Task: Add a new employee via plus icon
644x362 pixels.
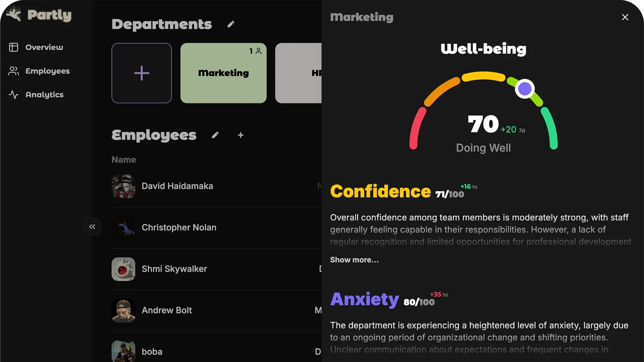Action: pyautogui.click(x=240, y=135)
